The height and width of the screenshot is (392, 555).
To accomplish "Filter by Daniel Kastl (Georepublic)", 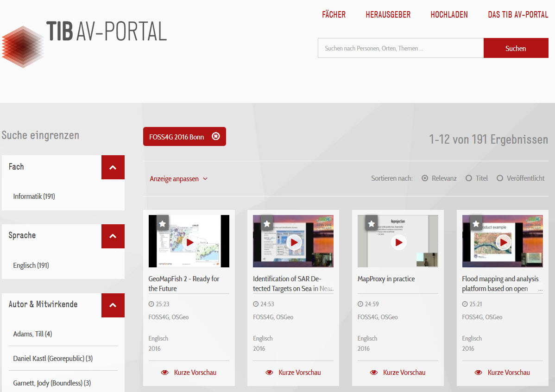I will (x=53, y=358).
